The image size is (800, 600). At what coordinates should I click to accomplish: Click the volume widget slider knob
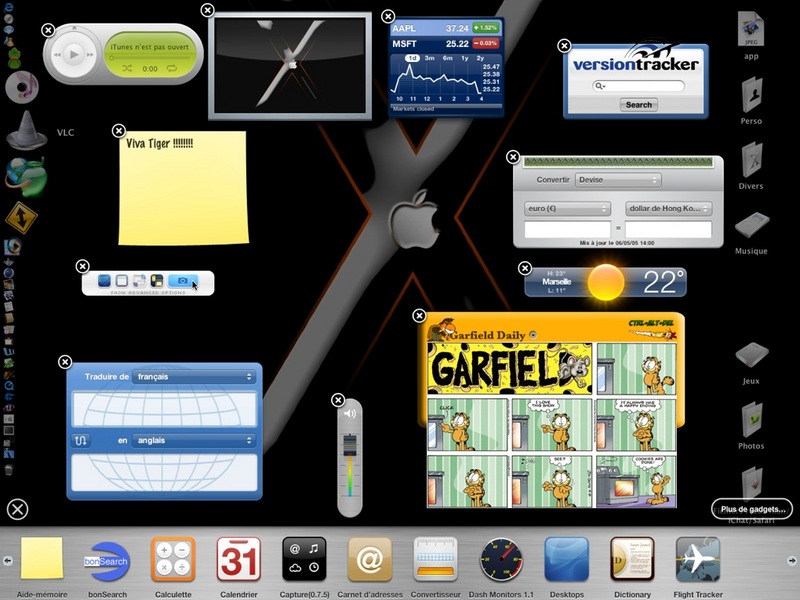(350, 445)
